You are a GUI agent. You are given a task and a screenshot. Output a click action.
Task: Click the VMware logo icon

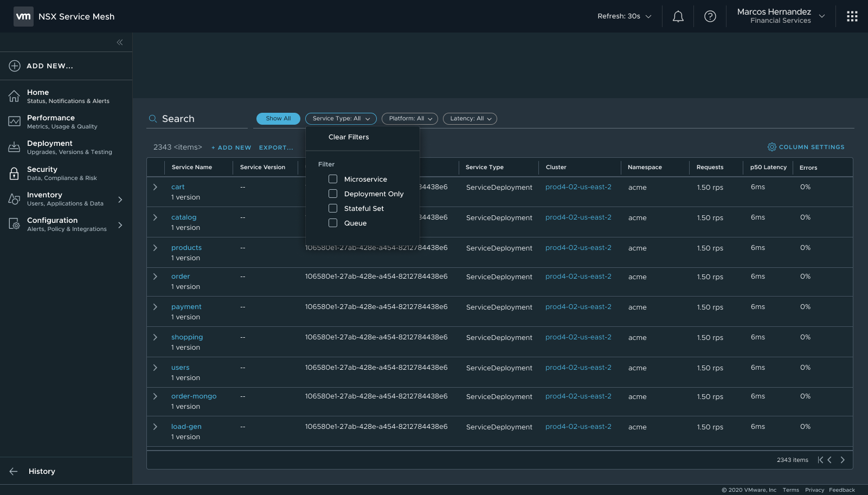point(23,16)
